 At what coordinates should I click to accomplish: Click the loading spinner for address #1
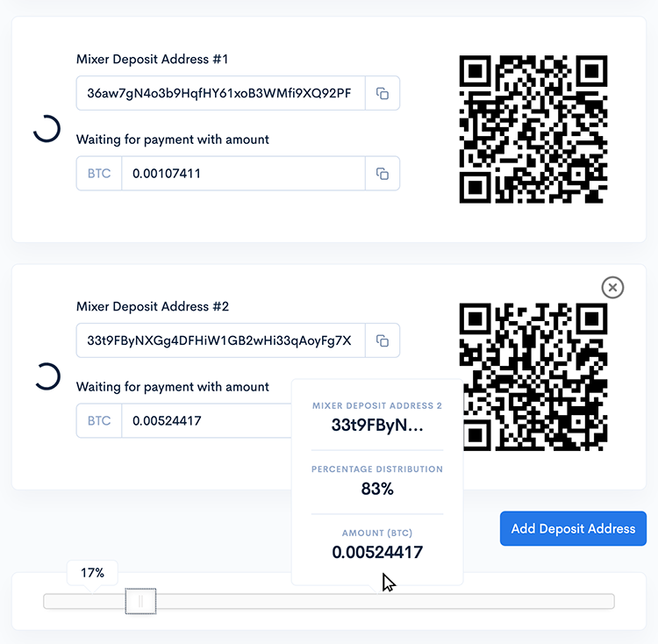click(46, 129)
